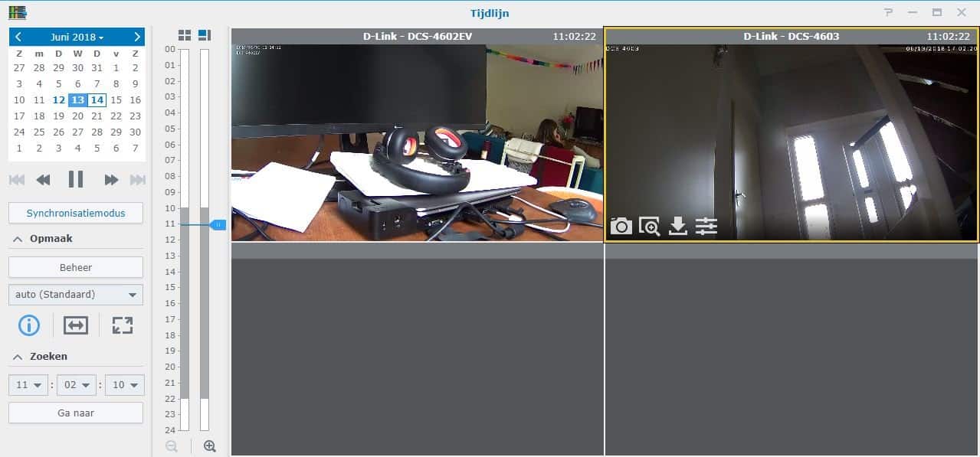Collapse the Opmaak section
Screen dimensions: 980x457
pyautogui.click(x=17, y=239)
